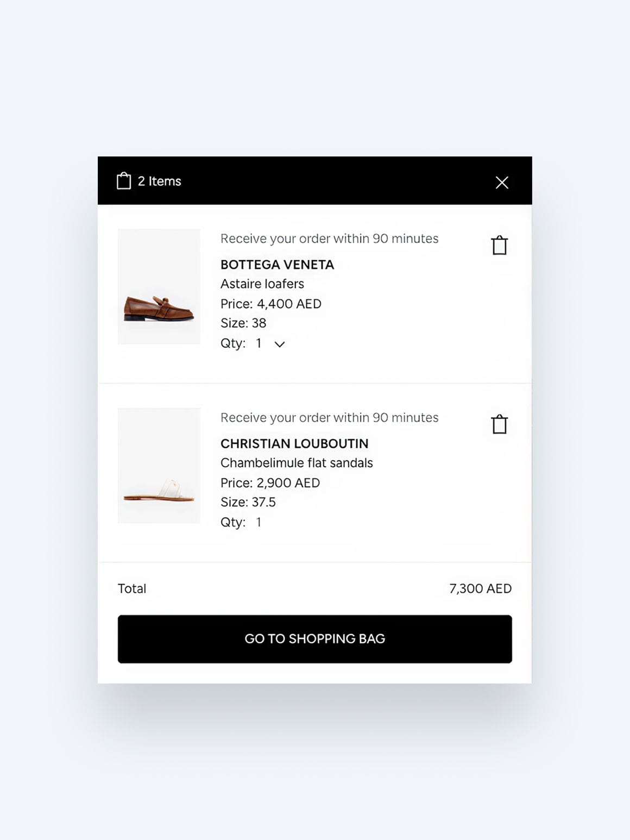Click the Chambelimule flat sandals product name

pos(297,463)
